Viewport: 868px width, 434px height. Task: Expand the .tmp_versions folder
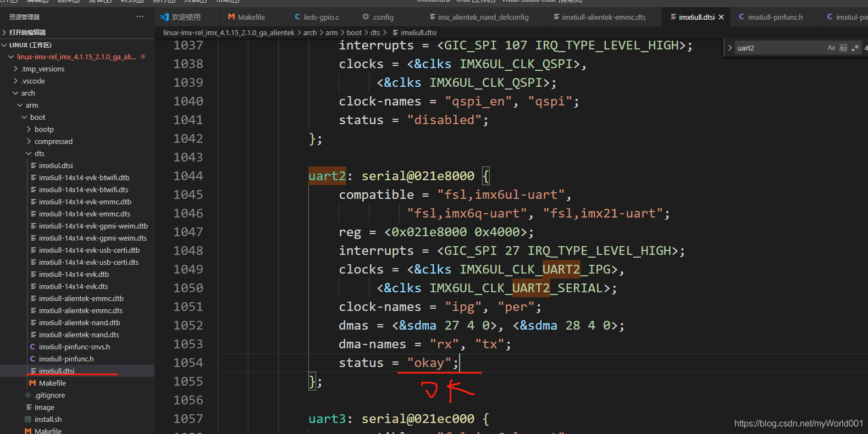[x=43, y=69]
